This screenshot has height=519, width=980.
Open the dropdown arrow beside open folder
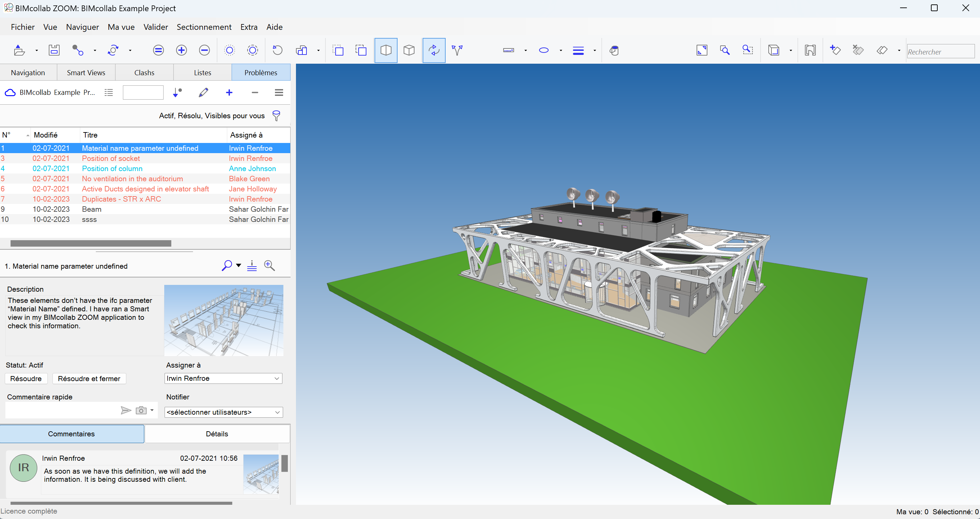pyautogui.click(x=37, y=50)
